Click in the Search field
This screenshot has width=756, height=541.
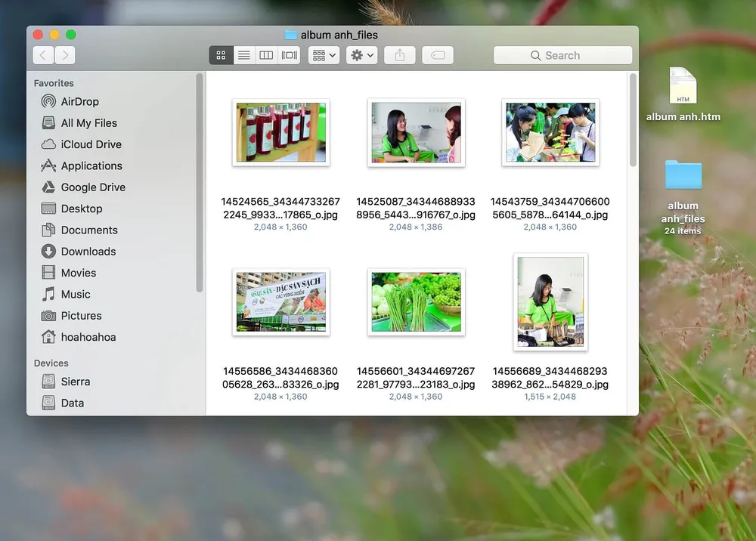pos(562,55)
